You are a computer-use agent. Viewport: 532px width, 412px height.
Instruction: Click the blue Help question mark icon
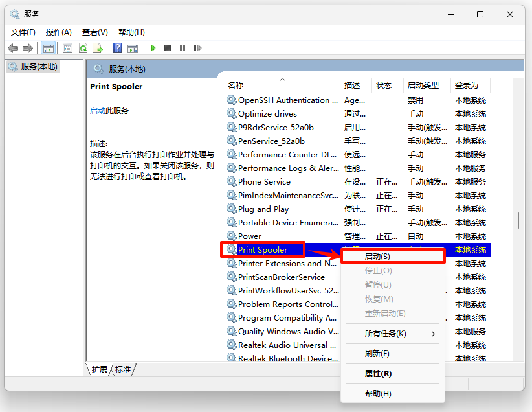click(117, 48)
